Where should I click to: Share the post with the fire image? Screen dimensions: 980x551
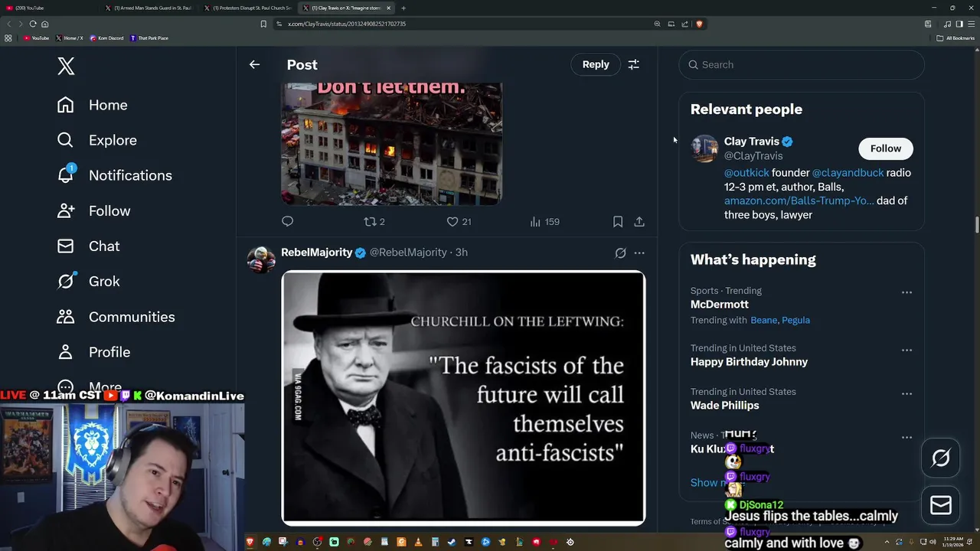coord(639,222)
